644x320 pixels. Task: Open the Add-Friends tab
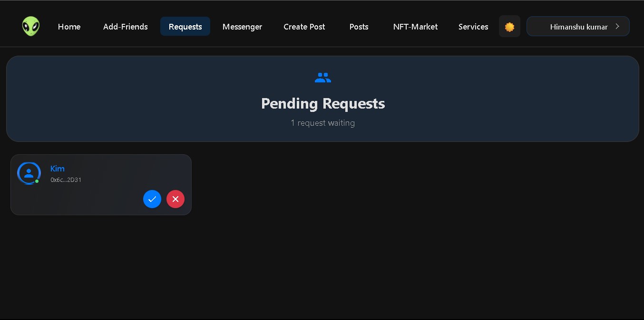click(126, 27)
